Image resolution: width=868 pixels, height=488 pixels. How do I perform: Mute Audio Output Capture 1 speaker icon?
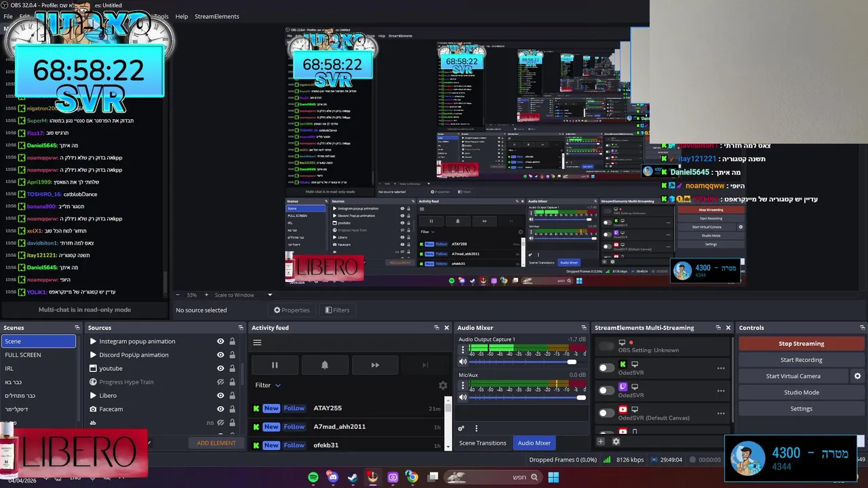pyautogui.click(x=463, y=362)
